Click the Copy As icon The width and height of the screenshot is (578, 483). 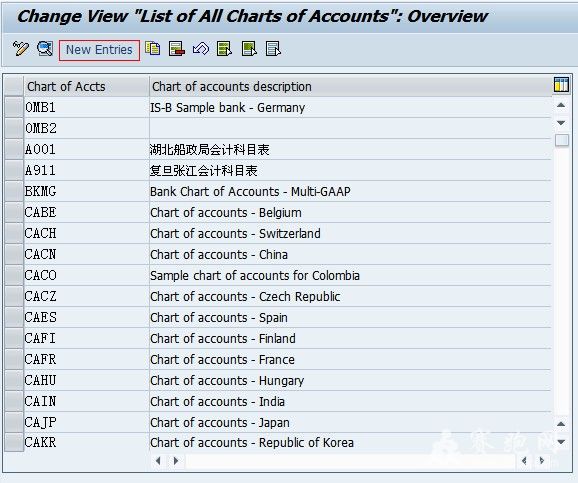(x=153, y=49)
